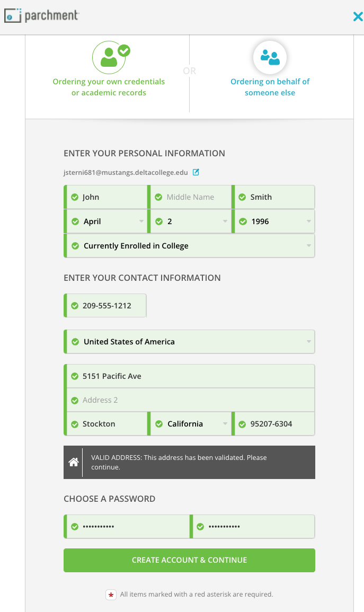Click the green person icon with checkmark badge
Screen dimensions: 364x612
[111, 57]
